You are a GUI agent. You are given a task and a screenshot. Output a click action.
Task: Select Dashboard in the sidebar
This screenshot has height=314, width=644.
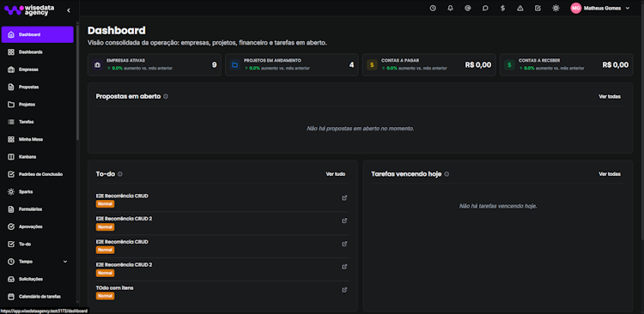[x=38, y=34]
